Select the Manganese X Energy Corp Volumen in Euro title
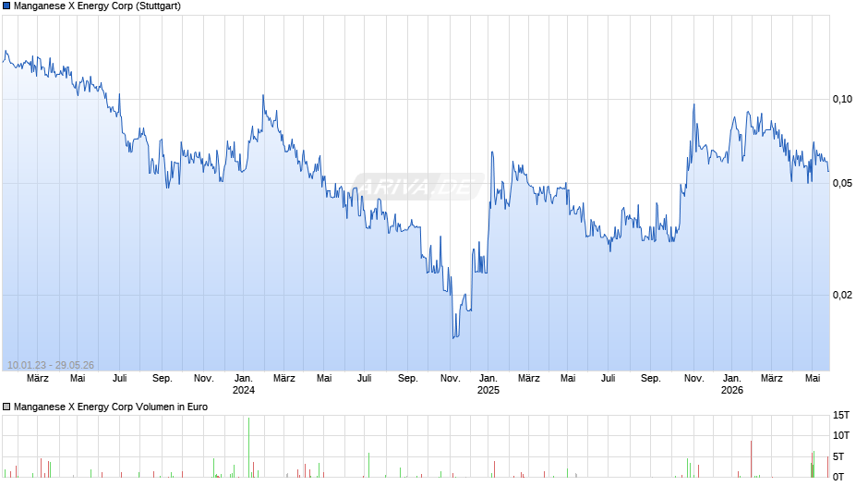Viewport: 868px width, 486px height. click(111, 407)
